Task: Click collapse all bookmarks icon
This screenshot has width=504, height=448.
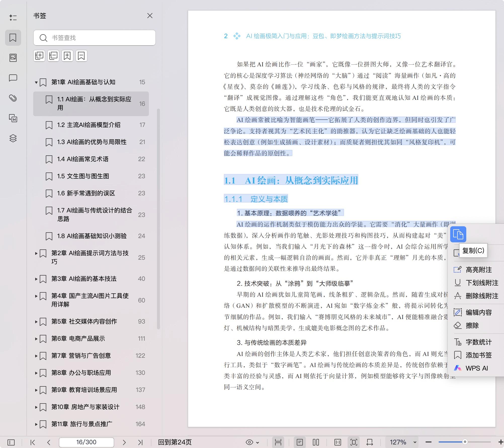Action: click(x=53, y=56)
